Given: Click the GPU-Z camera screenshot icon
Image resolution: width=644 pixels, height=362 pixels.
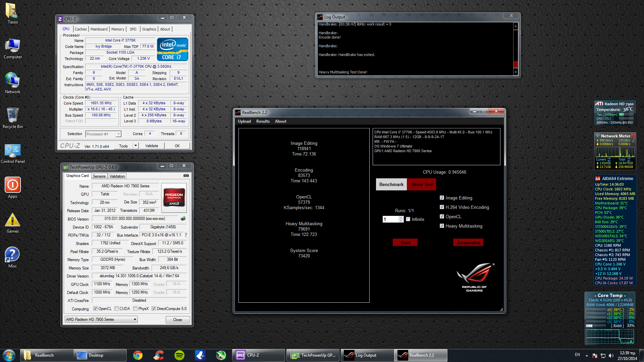Looking at the screenshot, I should 186,176.
